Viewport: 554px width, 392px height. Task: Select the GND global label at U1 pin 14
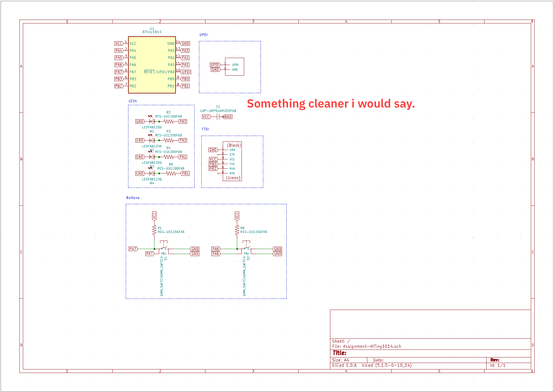(x=185, y=43)
